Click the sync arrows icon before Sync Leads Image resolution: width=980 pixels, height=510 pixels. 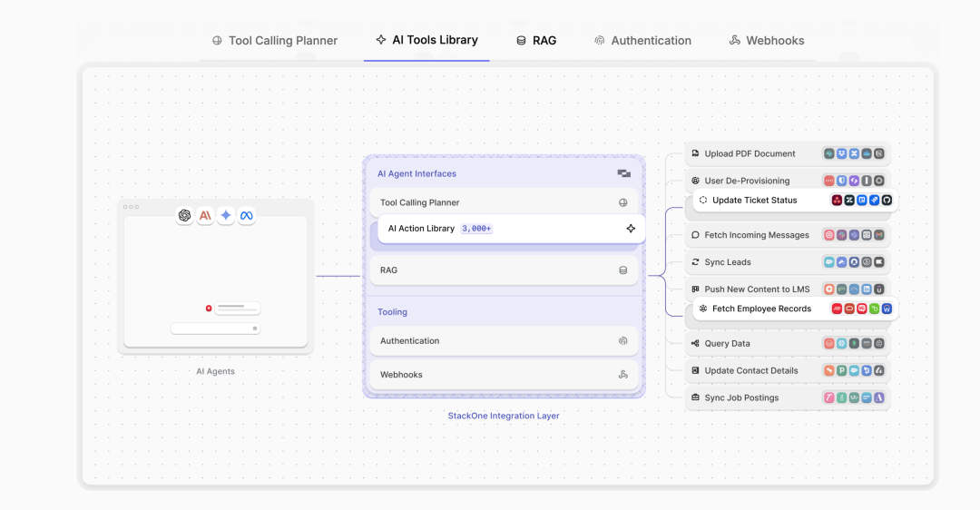(695, 262)
